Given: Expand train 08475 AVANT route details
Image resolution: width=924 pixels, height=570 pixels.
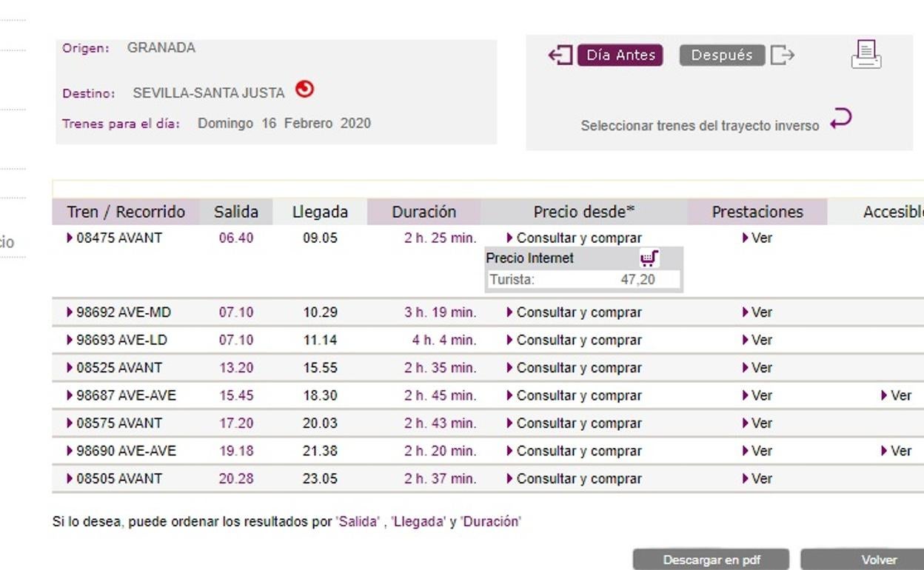Looking at the screenshot, I should tap(114, 238).
